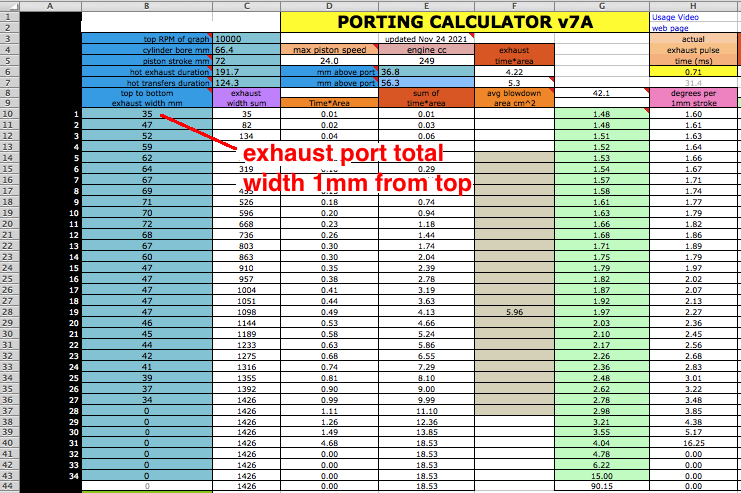Image resolution: width=741 pixels, height=493 pixels.
Task: Select column F header
Action: click(514, 6)
